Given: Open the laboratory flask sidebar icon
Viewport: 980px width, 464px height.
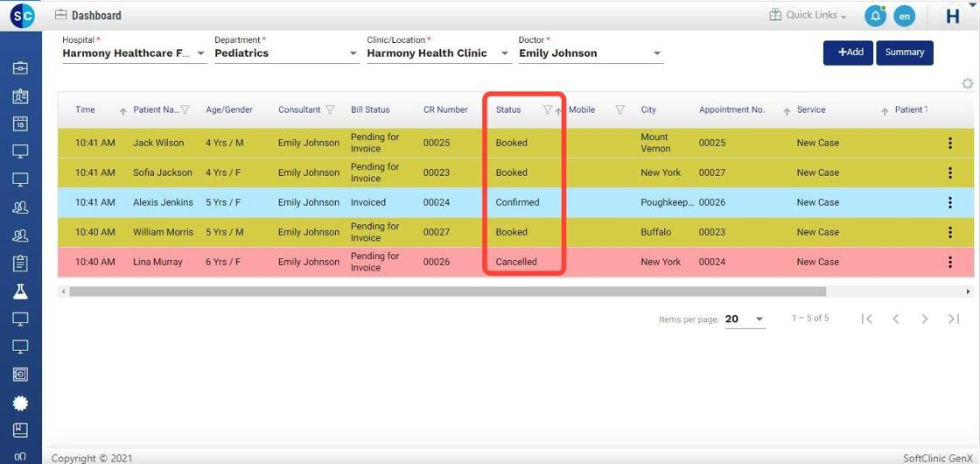Looking at the screenshot, I should click(x=20, y=291).
